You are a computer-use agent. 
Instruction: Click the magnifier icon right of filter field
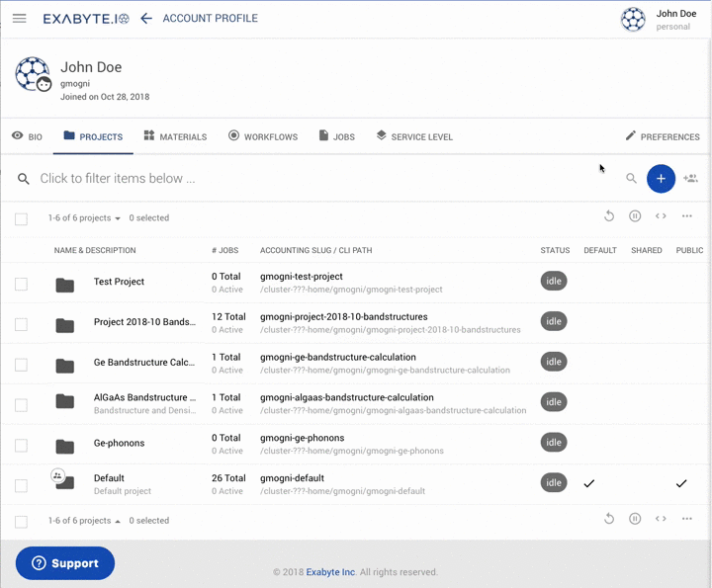631,179
